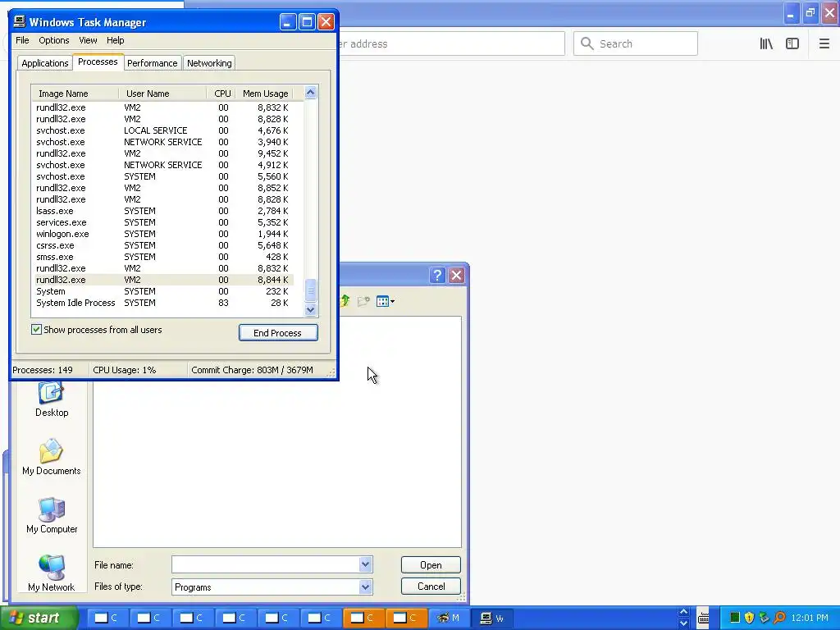This screenshot has height=630, width=840.
Task: Click the Up One Level green arrow icon
Action: pyautogui.click(x=345, y=301)
